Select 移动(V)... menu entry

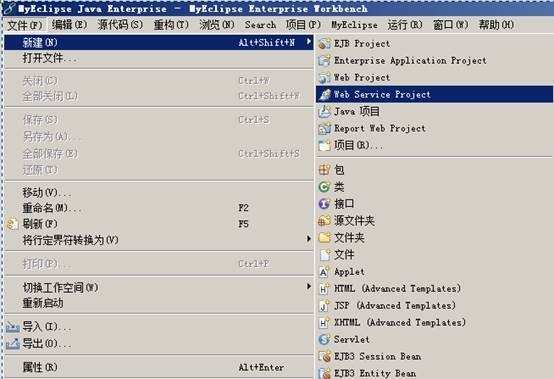coord(158,193)
